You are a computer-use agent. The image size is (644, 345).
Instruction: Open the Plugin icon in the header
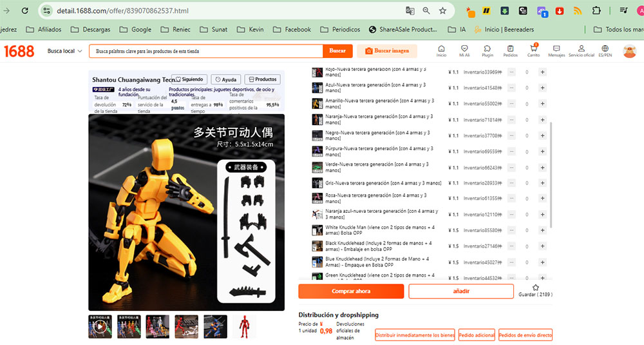(487, 50)
